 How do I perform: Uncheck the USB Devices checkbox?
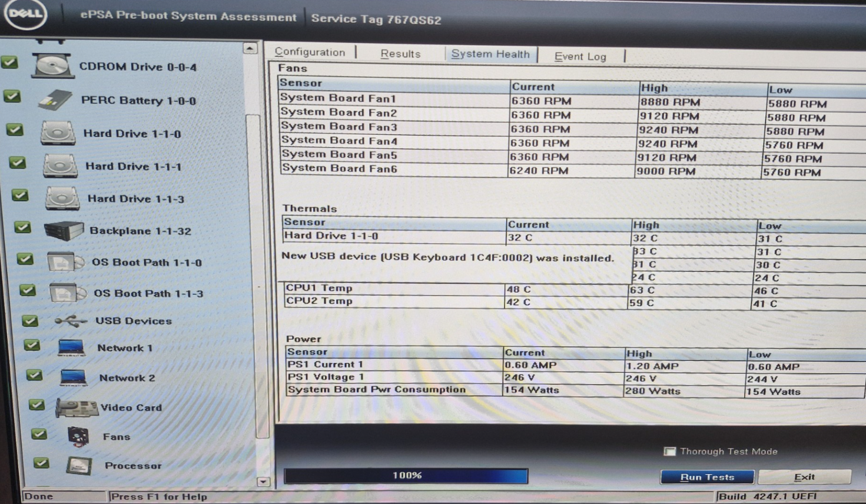[29, 320]
